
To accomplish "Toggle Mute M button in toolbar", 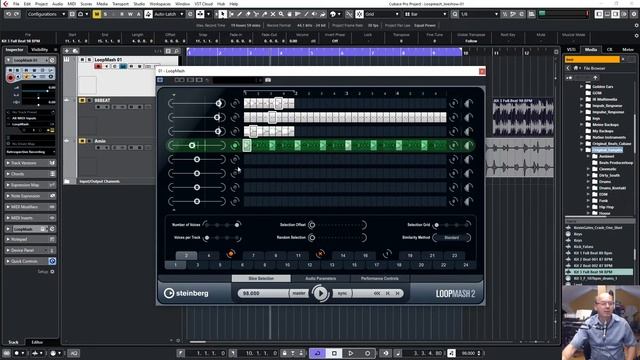I will (x=97, y=14).
